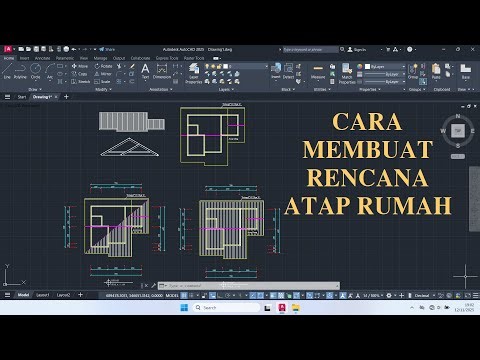480x360 pixels.
Task: Click the Rotate tool
Action: [x=103, y=66]
